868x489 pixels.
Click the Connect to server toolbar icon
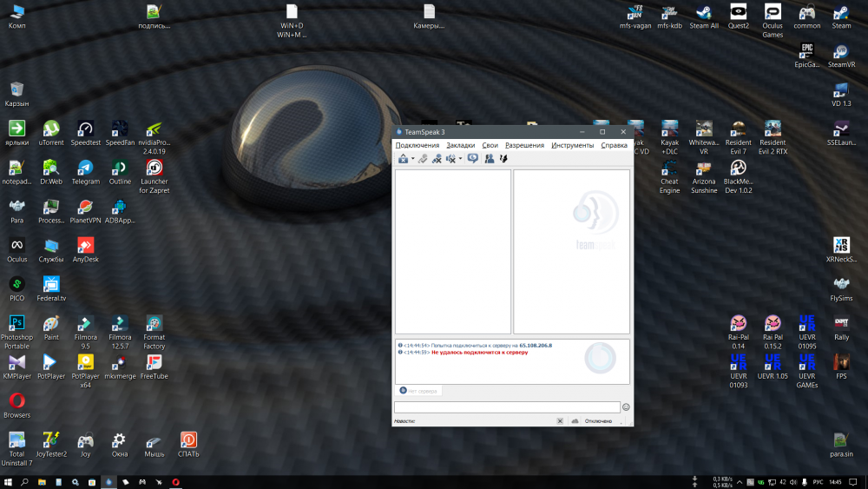click(x=403, y=159)
